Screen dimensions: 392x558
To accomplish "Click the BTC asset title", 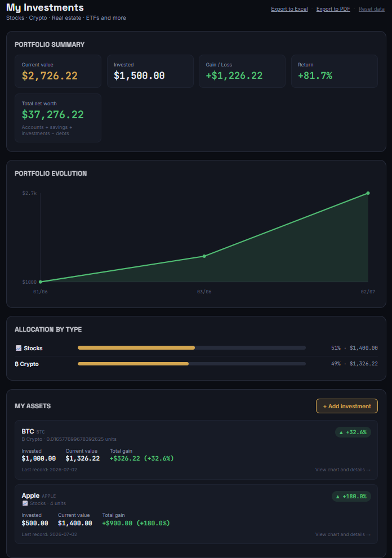I will 28,431.
